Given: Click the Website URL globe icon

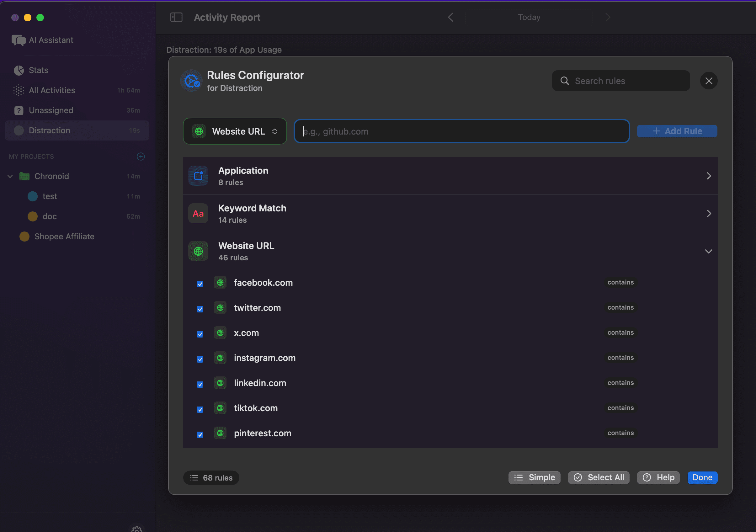Looking at the screenshot, I should pos(198,251).
